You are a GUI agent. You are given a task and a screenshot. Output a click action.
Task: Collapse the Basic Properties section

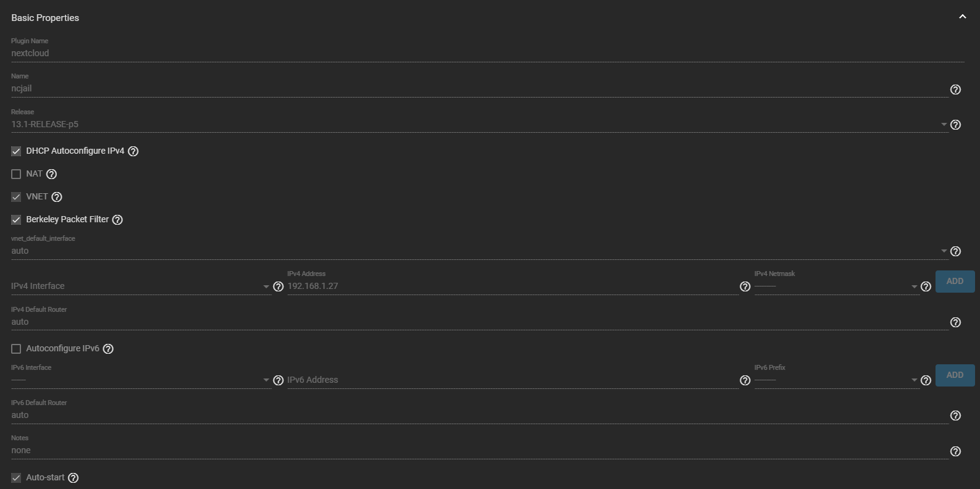962,17
